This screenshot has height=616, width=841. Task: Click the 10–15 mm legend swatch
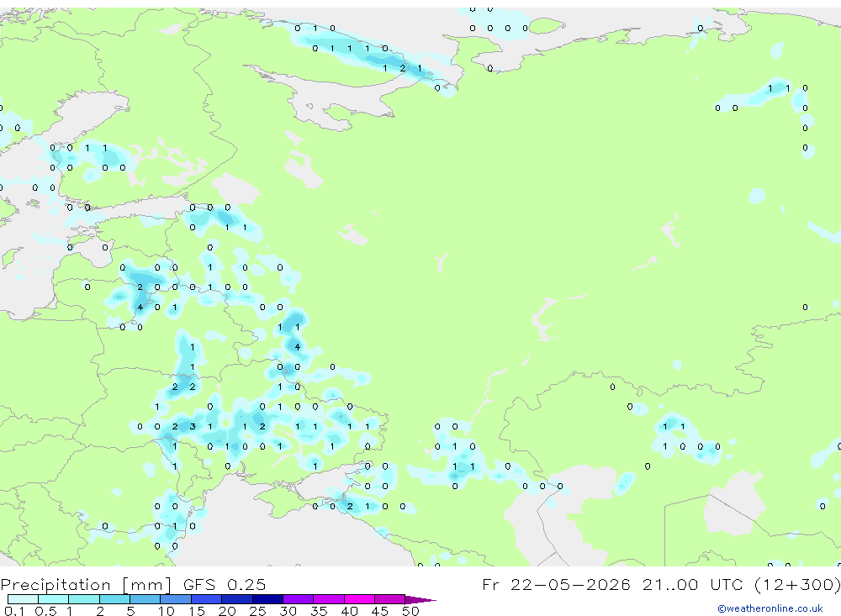pyautogui.click(x=176, y=599)
